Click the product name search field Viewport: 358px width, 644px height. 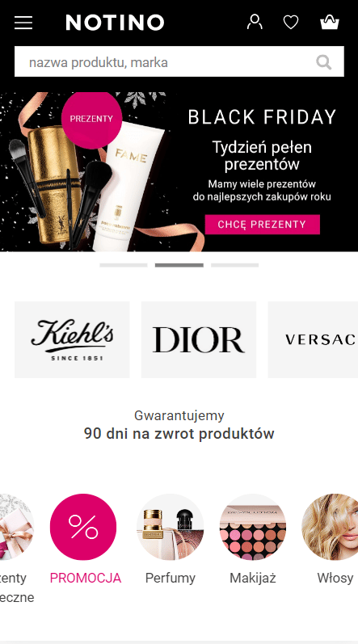[x=164, y=61]
